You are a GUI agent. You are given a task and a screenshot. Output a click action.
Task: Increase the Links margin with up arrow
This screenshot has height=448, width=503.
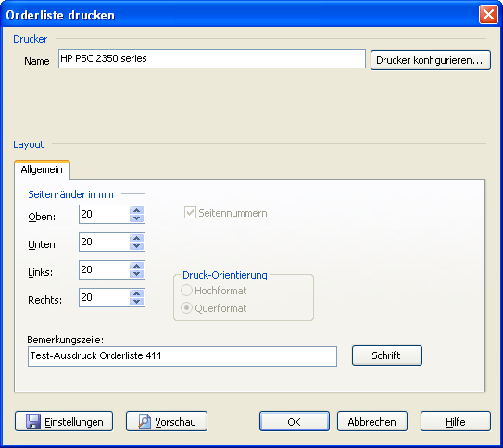(137, 266)
